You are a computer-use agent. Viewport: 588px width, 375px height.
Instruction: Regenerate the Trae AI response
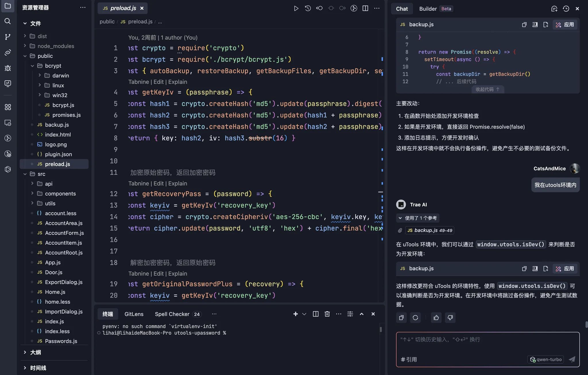click(415, 318)
